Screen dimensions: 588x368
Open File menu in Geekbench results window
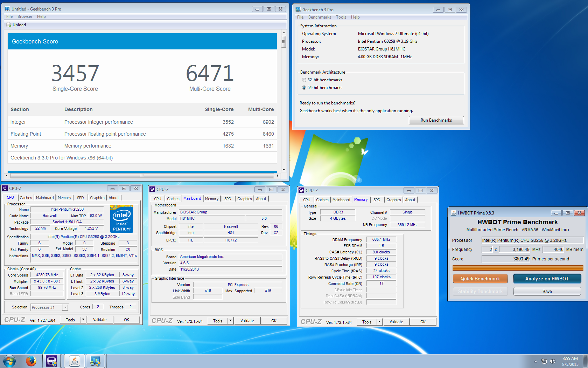coord(9,16)
